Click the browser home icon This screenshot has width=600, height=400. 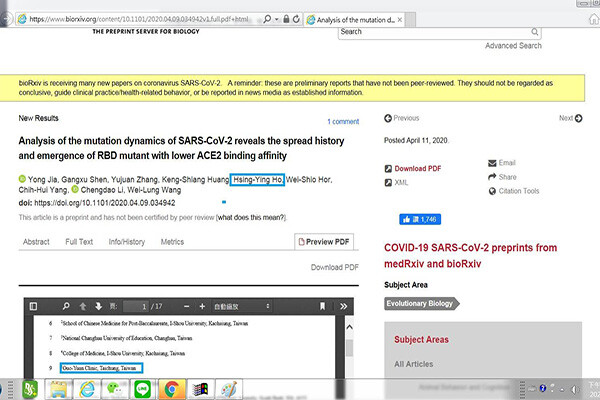tap(594, 19)
